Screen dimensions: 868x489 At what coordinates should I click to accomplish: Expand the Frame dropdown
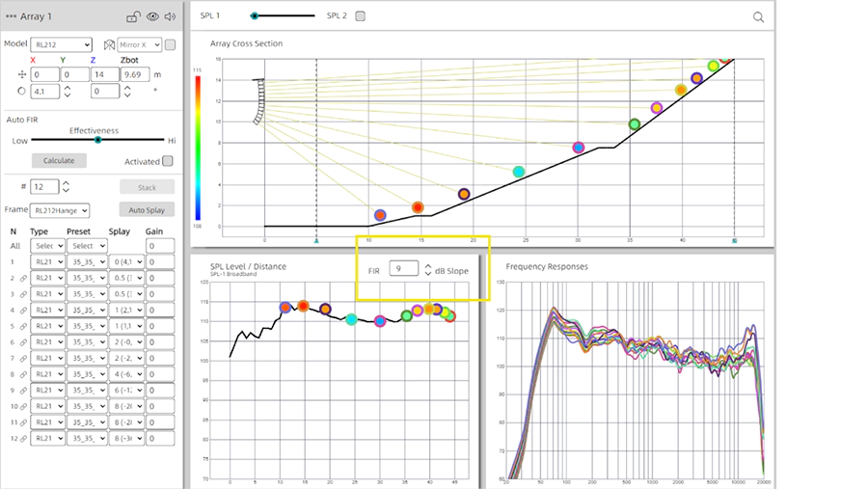[x=59, y=209]
